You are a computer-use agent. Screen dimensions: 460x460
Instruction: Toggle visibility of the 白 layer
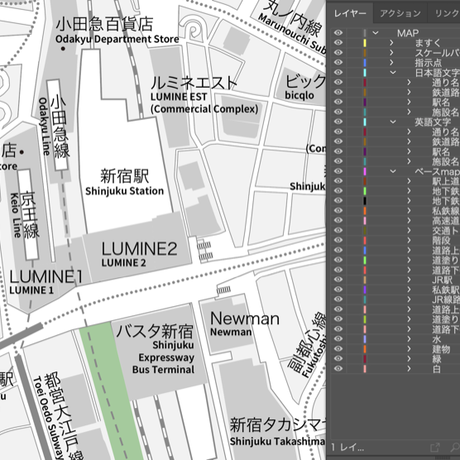coord(338,368)
